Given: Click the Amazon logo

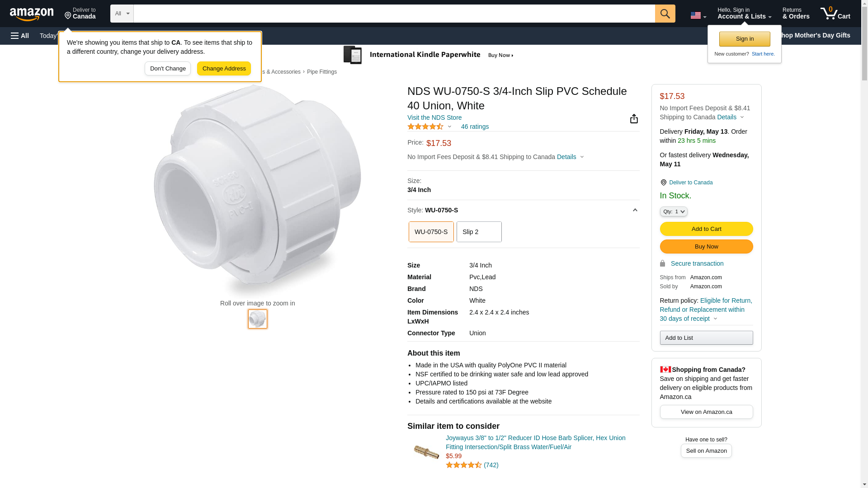Looking at the screenshot, I should [x=32, y=14].
